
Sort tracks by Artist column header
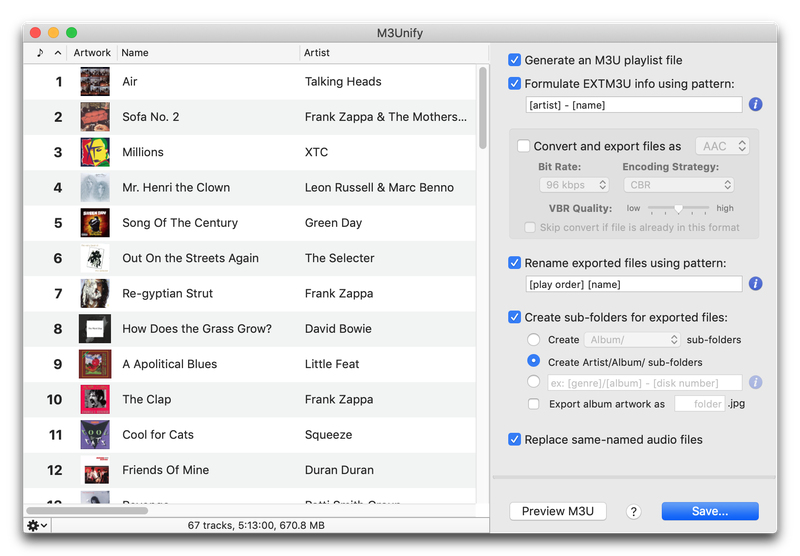pos(393,53)
